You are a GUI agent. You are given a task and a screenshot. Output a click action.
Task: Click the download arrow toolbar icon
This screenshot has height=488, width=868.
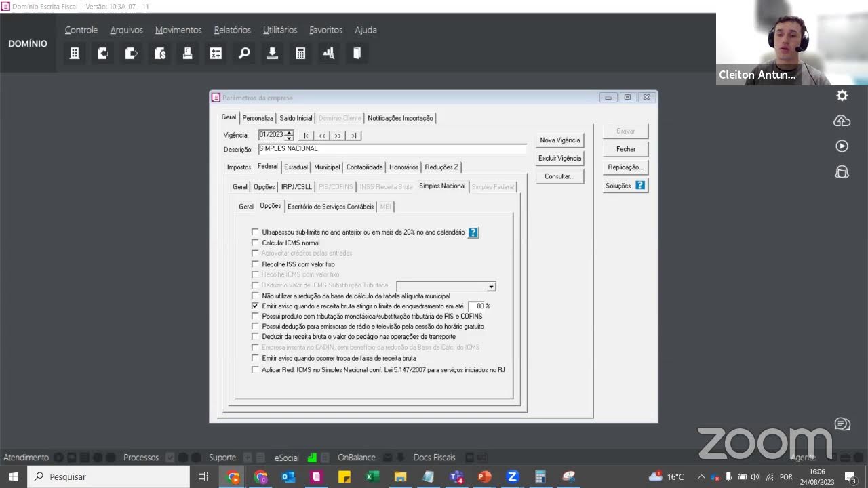[273, 54]
